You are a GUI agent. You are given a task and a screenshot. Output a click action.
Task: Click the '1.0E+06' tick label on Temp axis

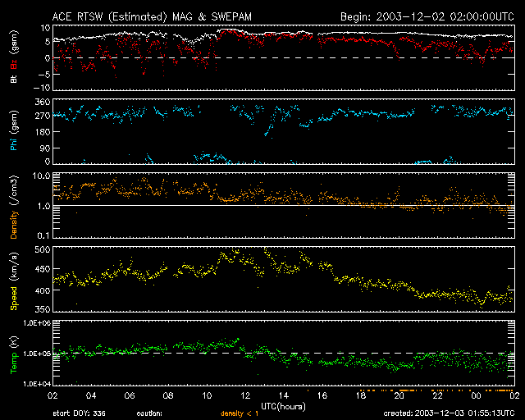coord(37,323)
